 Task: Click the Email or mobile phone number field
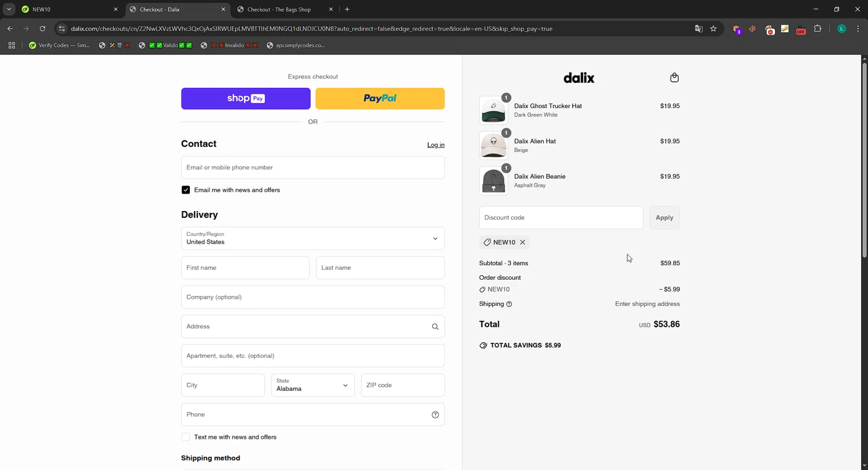[312, 168]
